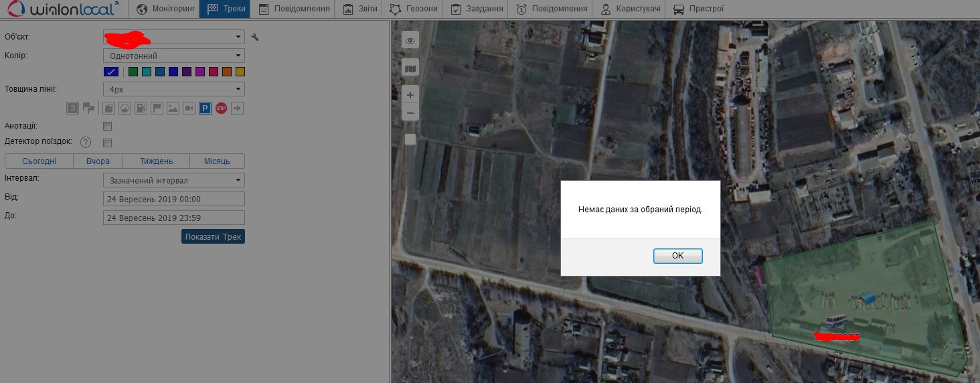Toggle the speedometer markers icon

click(x=125, y=108)
